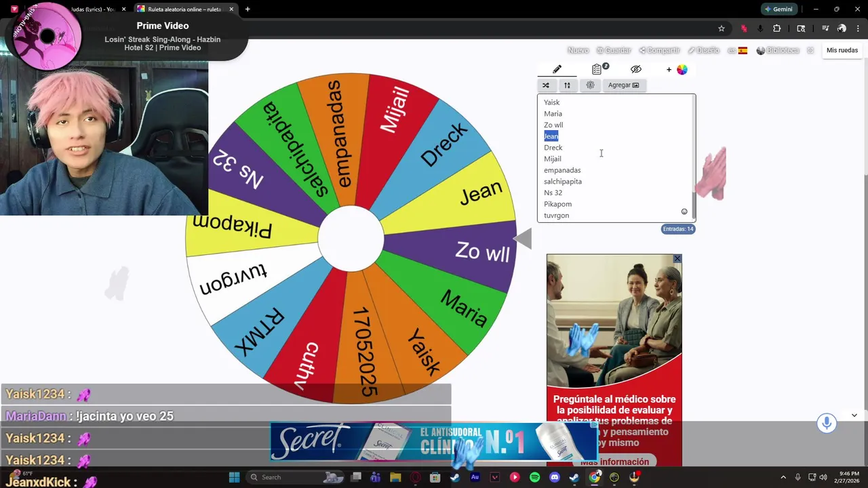
Task: Open the language selector with Spanish flag
Action: 737,50
